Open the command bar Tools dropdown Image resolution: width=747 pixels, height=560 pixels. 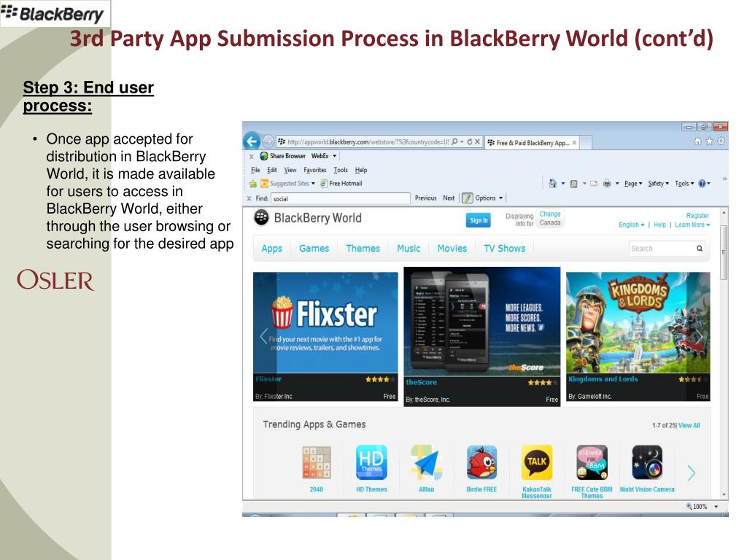point(684,184)
